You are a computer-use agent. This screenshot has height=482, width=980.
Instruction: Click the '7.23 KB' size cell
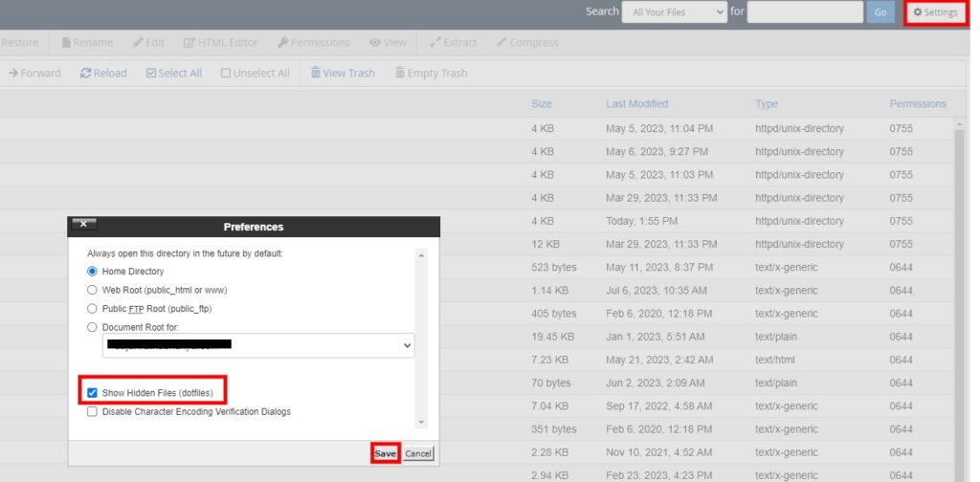pos(550,360)
